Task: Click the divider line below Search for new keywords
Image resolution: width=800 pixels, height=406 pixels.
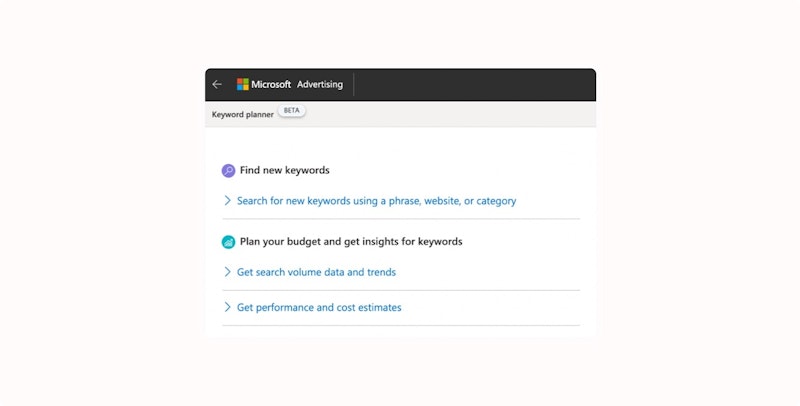Action: coord(400,219)
